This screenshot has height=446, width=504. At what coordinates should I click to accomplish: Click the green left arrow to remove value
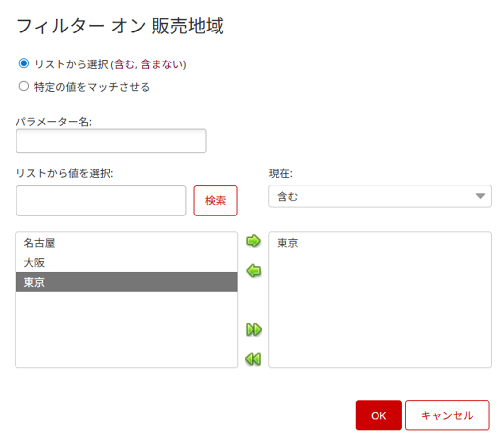[x=253, y=271]
